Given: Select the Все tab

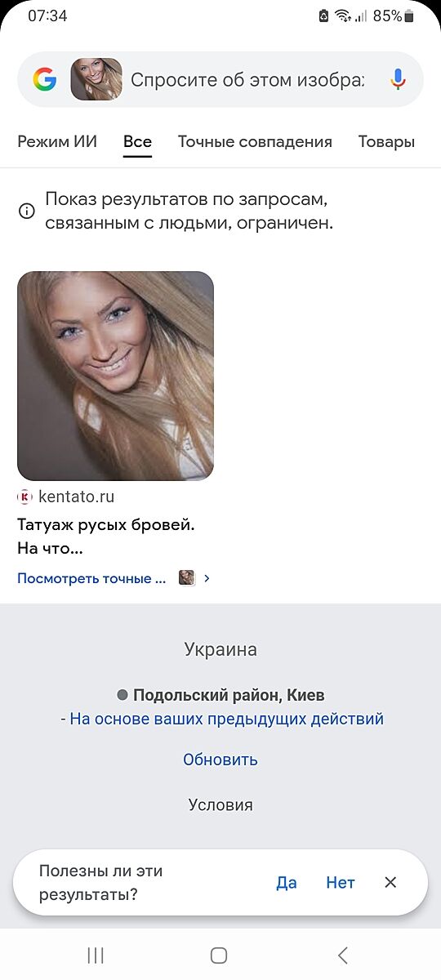Looking at the screenshot, I should (x=137, y=142).
